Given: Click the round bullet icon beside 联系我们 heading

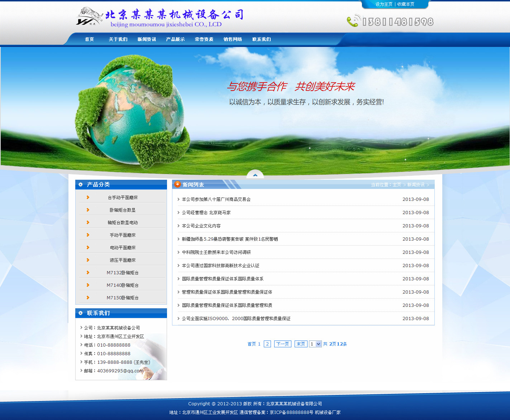Looking at the screenshot, I should click(x=81, y=313).
